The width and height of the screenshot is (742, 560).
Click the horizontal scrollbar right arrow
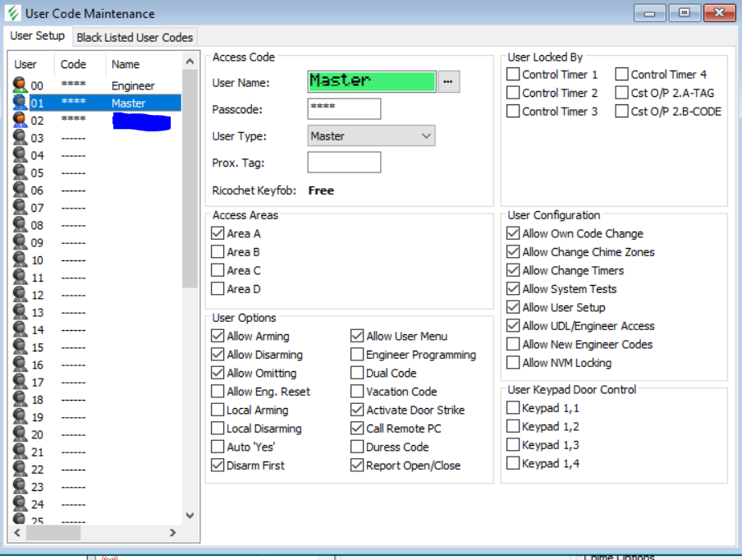coord(172,533)
